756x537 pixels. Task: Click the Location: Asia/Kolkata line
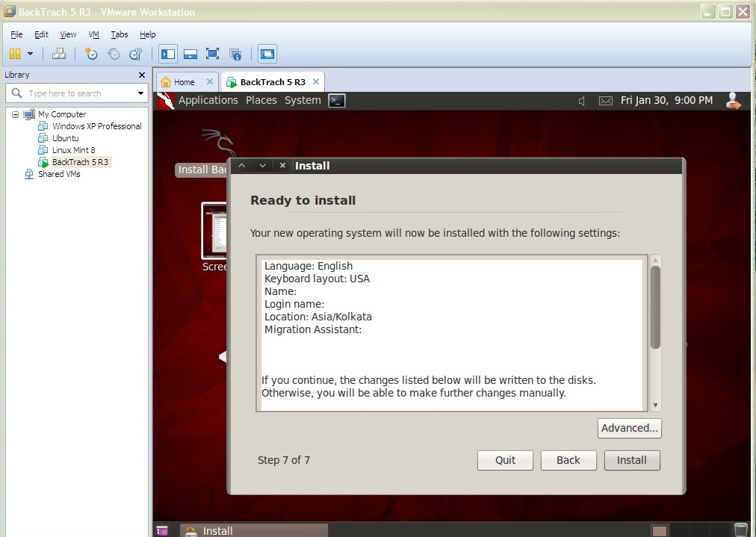(x=317, y=317)
